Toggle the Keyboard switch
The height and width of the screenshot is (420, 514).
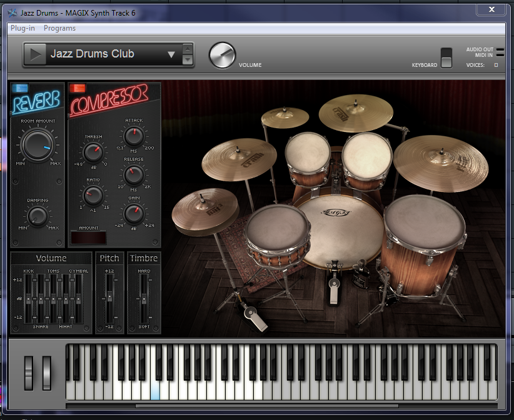[x=446, y=58]
